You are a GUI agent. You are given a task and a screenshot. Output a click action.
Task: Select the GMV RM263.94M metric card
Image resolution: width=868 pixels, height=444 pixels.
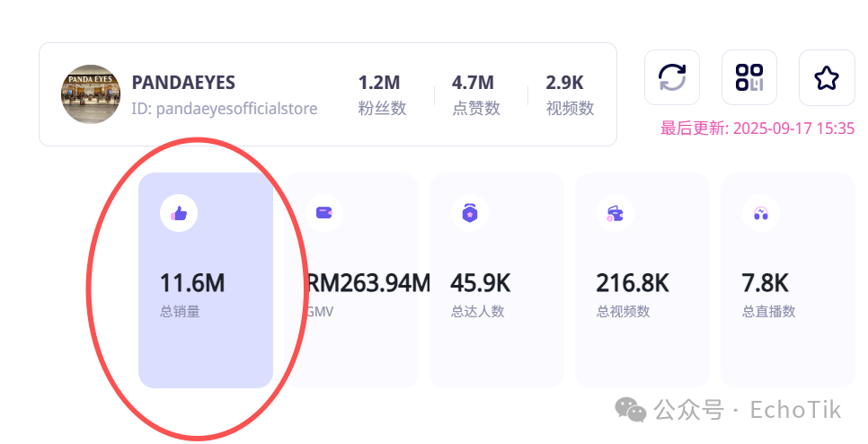point(351,280)
